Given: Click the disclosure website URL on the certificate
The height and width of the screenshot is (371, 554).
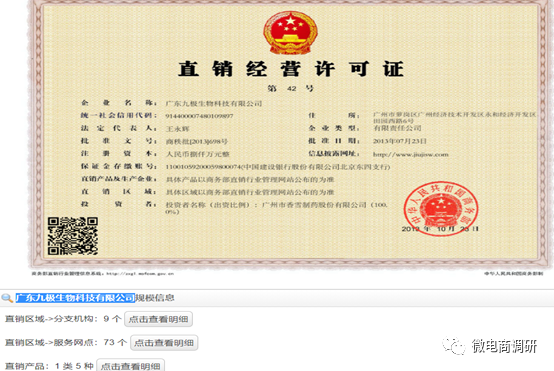Looking at the screenshot, I should (x=411, y=154).
